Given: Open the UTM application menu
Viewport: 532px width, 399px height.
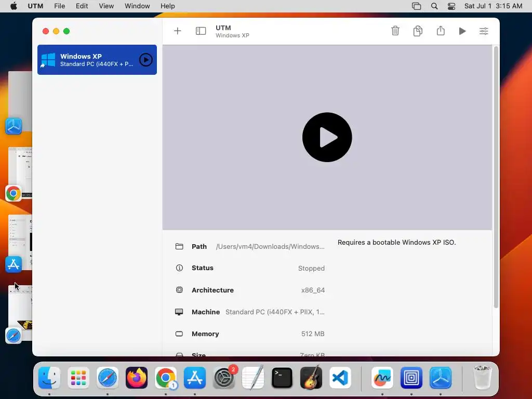Looking at the screenshot, I should [35, 6].
